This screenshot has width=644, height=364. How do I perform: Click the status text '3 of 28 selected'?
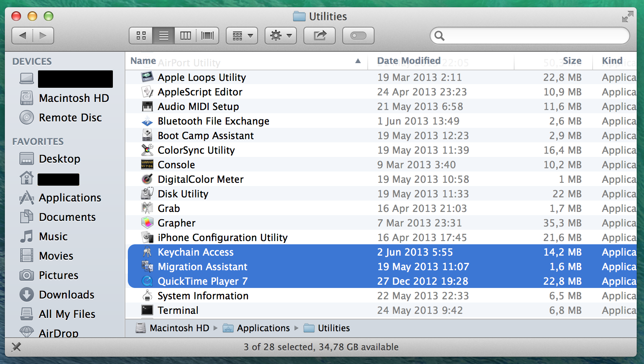(279, 347)
